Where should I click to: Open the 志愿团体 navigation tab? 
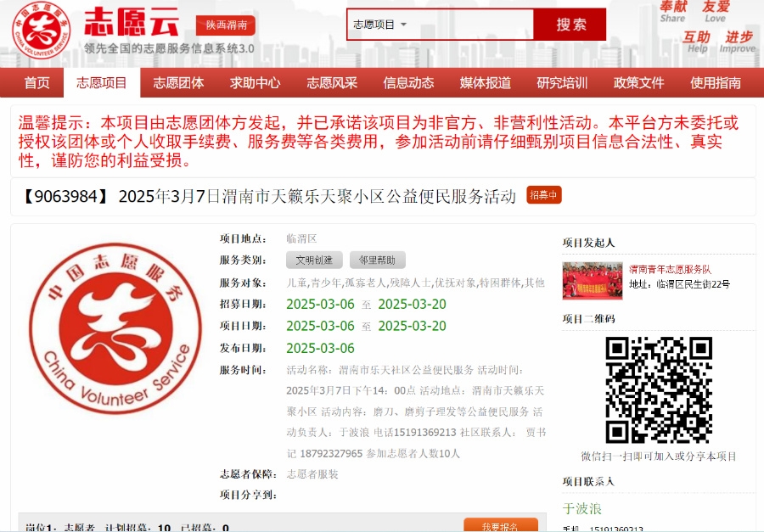[178, 82]
